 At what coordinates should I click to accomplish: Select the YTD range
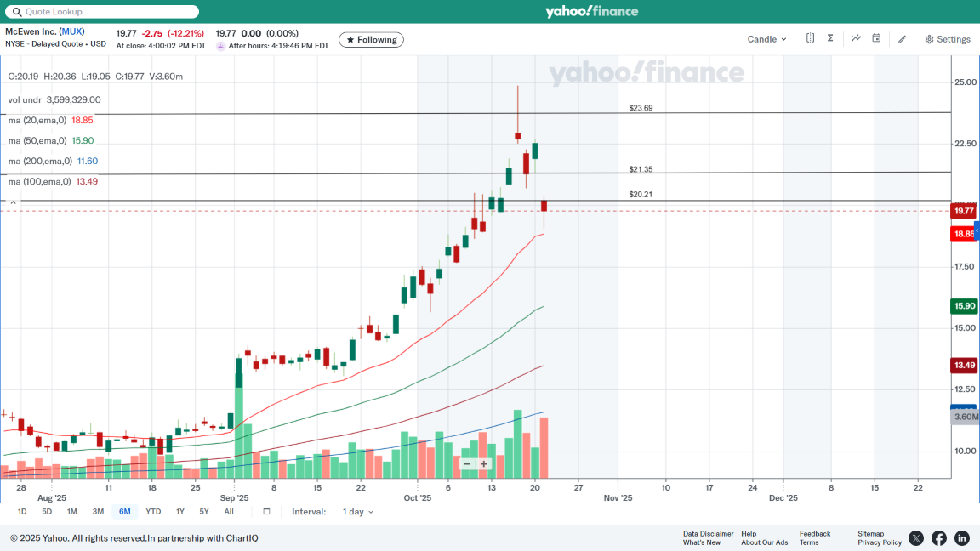coord(153,512)
